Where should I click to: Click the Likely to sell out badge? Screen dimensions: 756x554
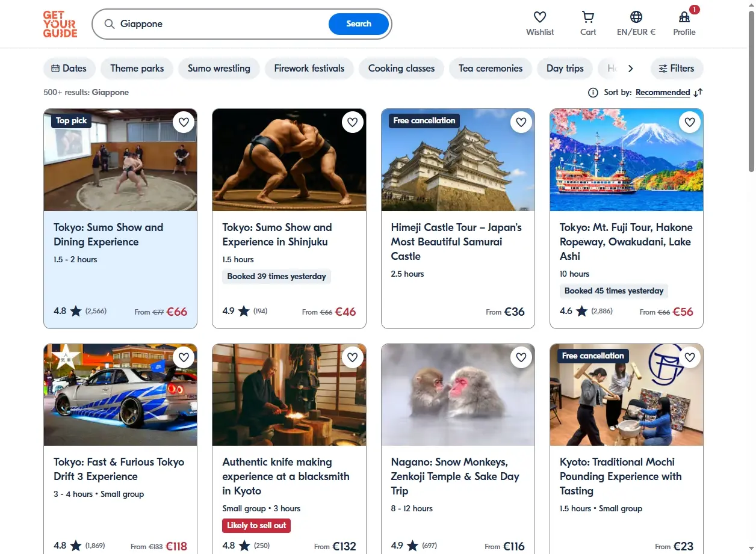(256, 526)
